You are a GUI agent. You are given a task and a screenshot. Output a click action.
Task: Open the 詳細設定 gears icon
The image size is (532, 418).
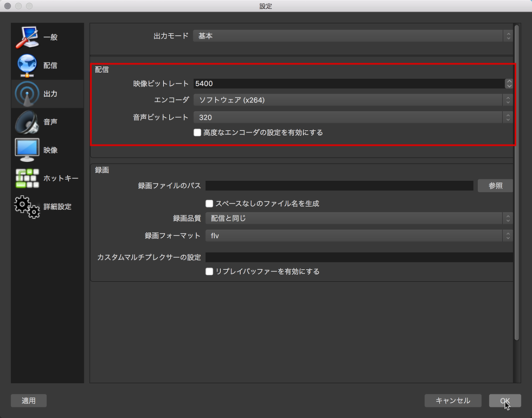[x=27, y=206]
